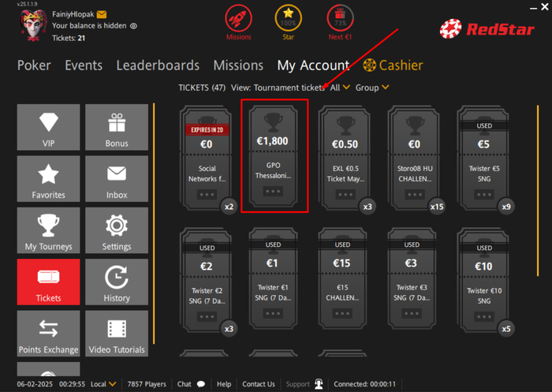Click the x9 badge on Twister €5 ticket
Screen dimensions: 552x392
(506, 207)
